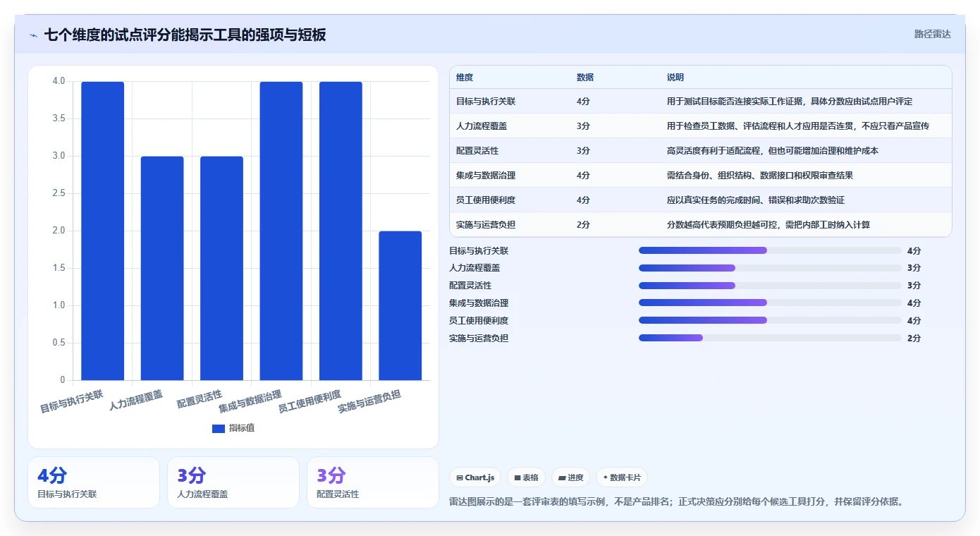The image size is (980, 536).
Task: Select the 表格 chip
Action: (526, 477)
